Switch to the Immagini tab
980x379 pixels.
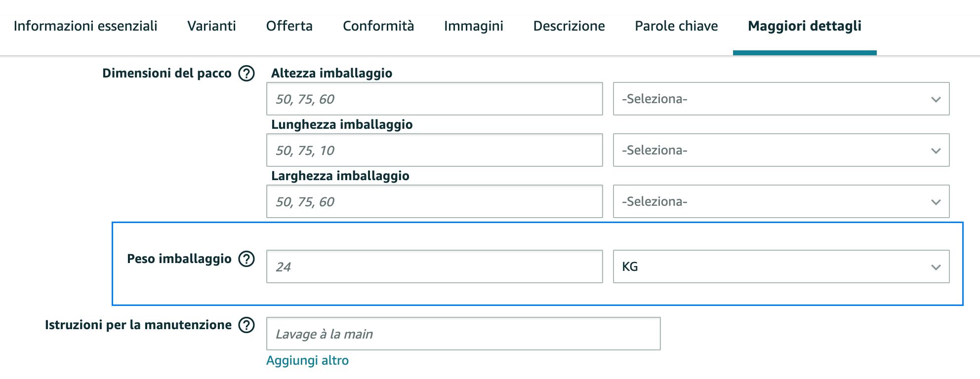point(474,26)
